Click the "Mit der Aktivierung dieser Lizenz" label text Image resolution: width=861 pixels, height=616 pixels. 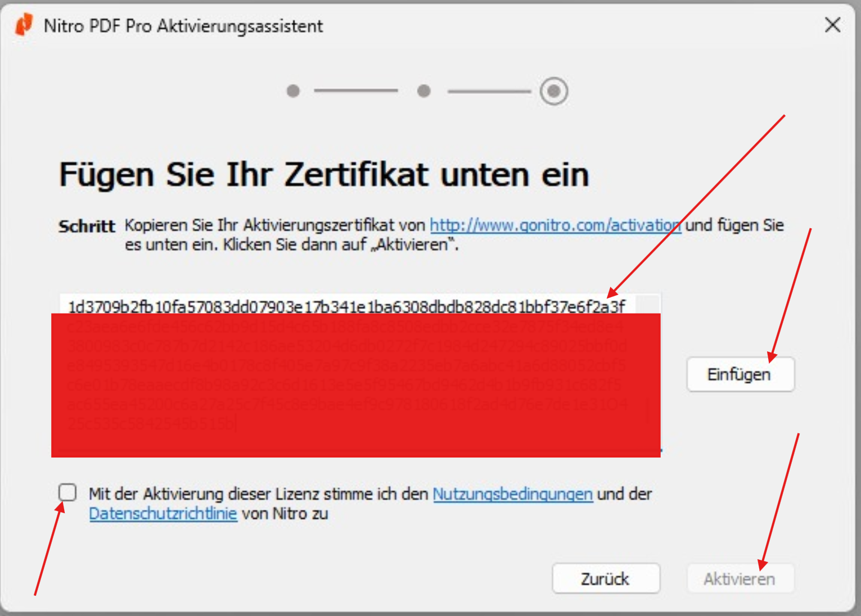[259, 494]
